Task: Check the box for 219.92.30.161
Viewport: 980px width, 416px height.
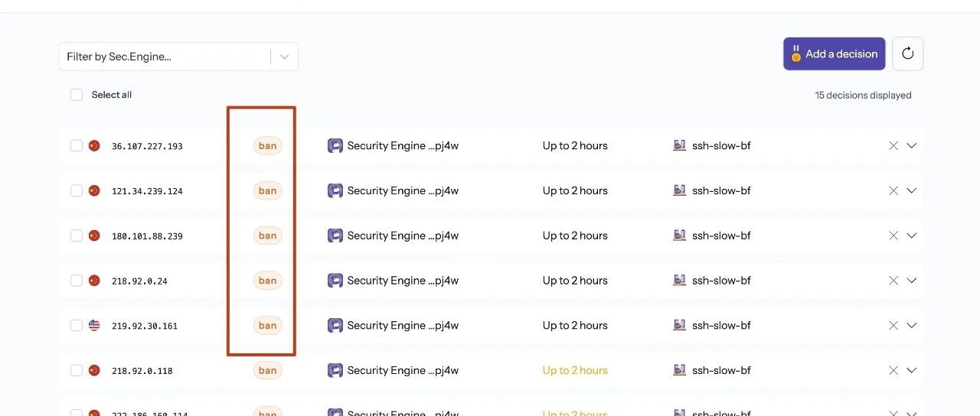Action: (x=77, y=325)
